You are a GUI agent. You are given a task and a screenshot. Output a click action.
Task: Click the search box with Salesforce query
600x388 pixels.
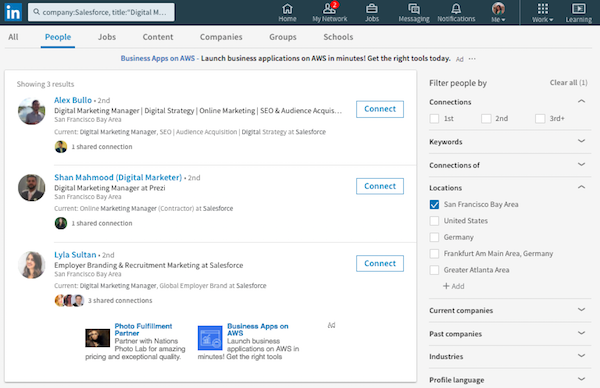pyautogui.click(x=101, y=12)
